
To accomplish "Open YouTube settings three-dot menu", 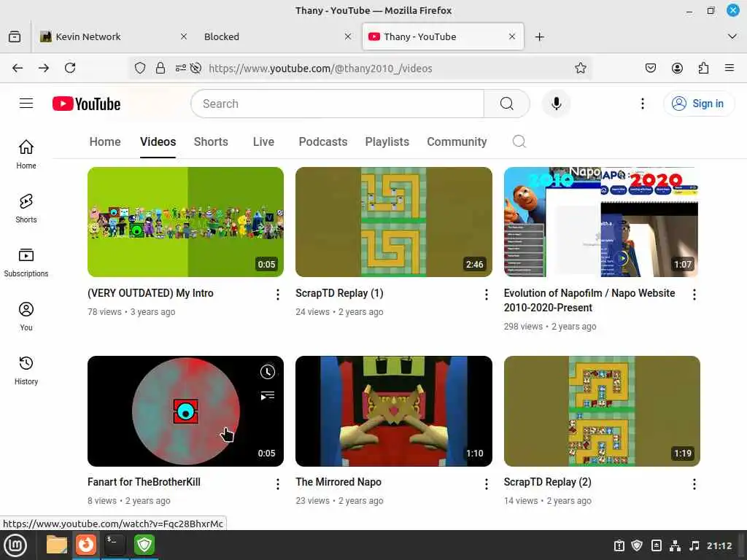I will (642, 104).
